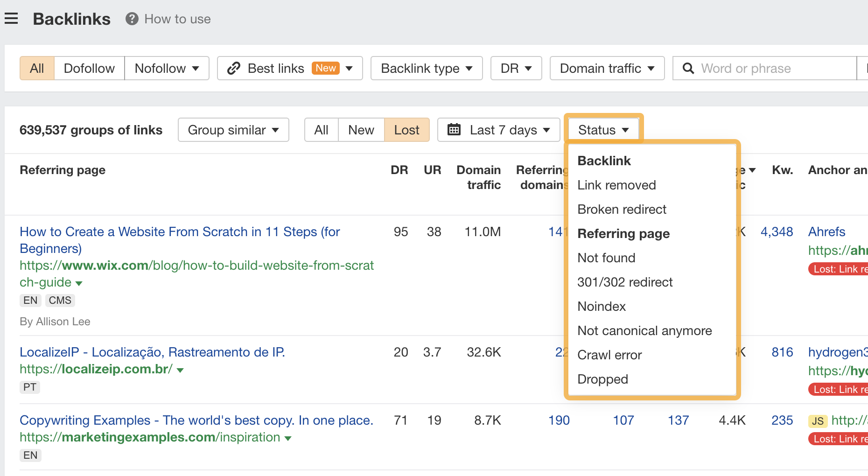Click the Referring page column header

coord(63,170)
